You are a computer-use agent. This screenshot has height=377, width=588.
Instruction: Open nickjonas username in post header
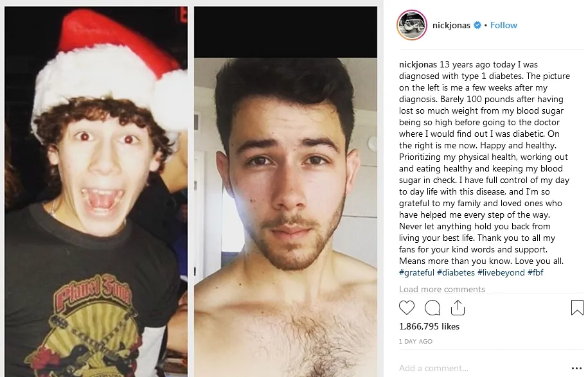pyautogui.click(x=451, y=25)
